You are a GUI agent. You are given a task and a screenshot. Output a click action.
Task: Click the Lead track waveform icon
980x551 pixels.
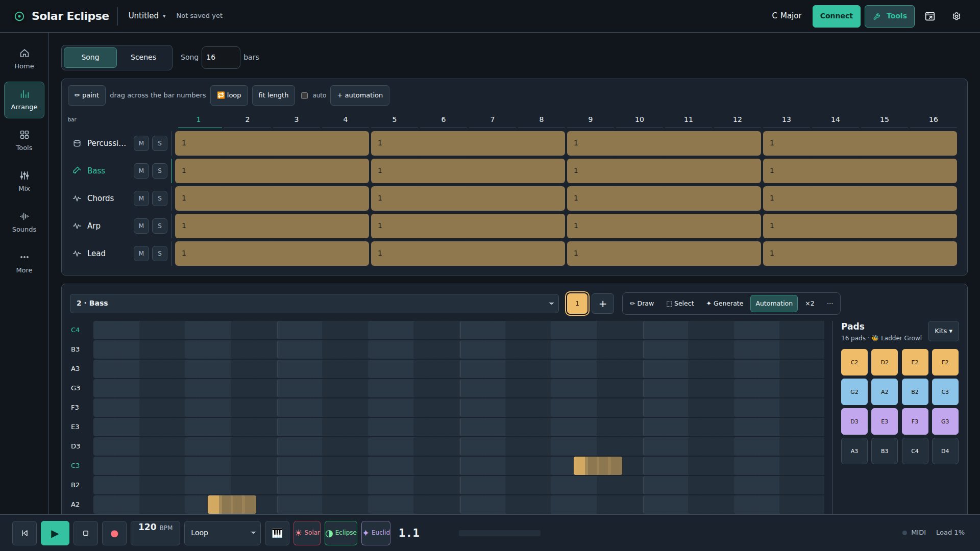pos(77,254)
